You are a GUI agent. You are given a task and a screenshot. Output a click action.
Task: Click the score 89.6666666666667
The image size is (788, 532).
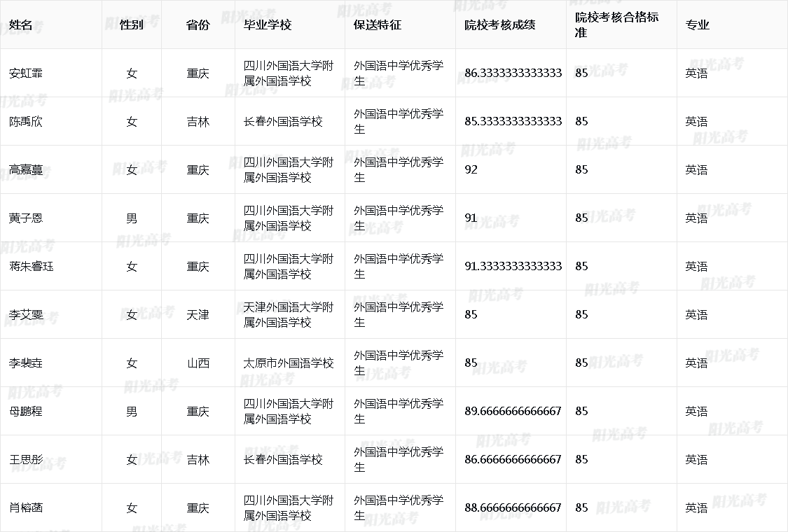point(513,411)
